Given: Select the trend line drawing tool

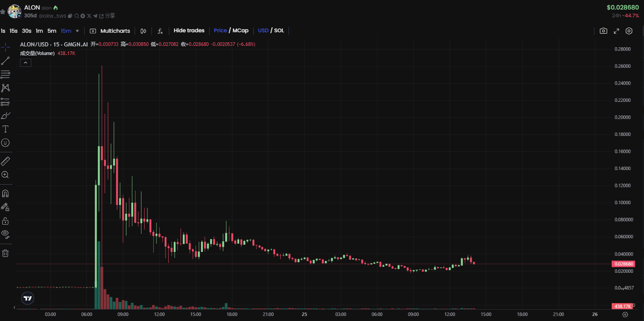Looking at the screenshot, I should point(5,61).
